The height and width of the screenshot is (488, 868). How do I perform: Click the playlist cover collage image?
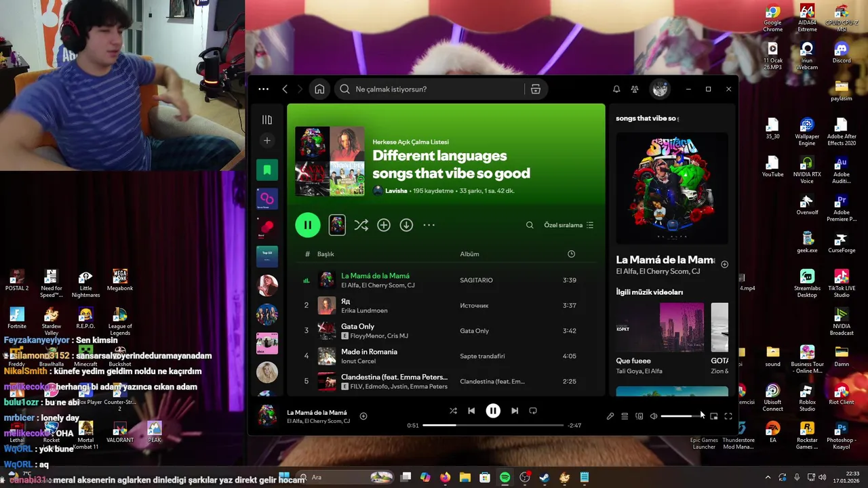pos(330,162)
